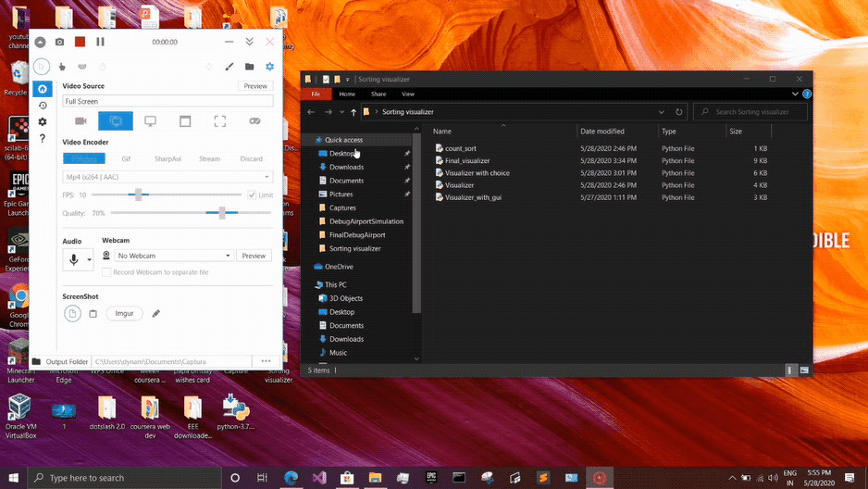Open the View tab in Explorer ribbon
The image size is (868, 489).
[x=408, y=94]
